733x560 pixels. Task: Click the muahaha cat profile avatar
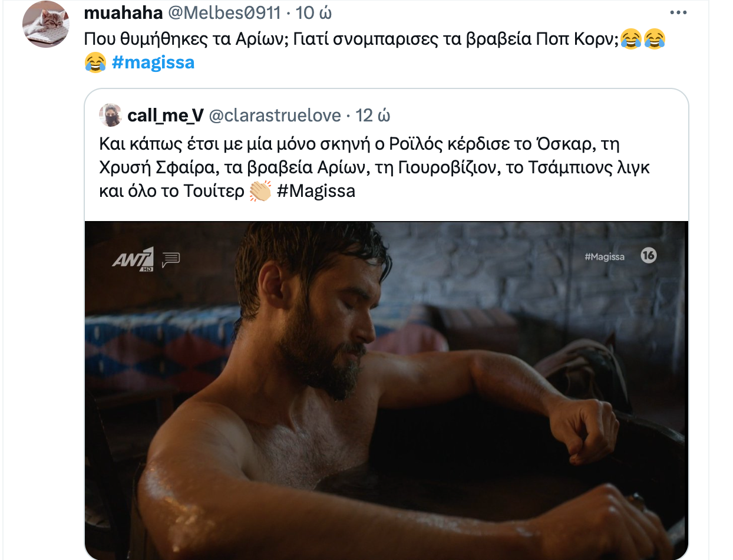click(45, 24)
